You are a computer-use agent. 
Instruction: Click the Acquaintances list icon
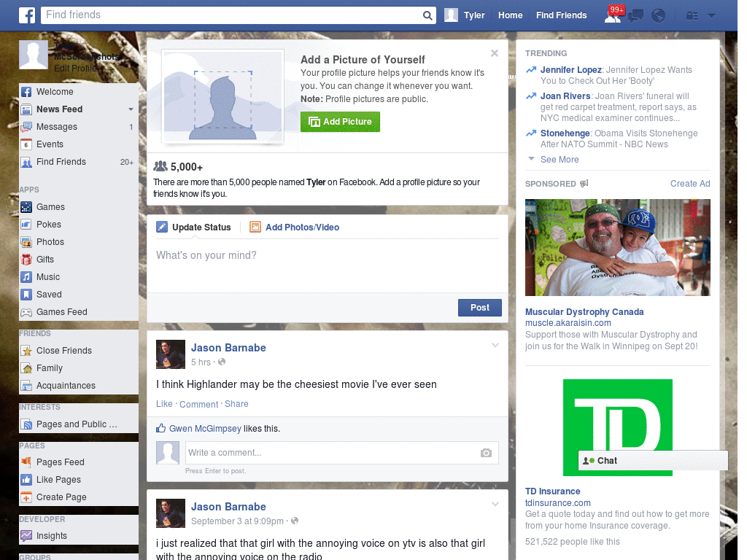[26, 386]
